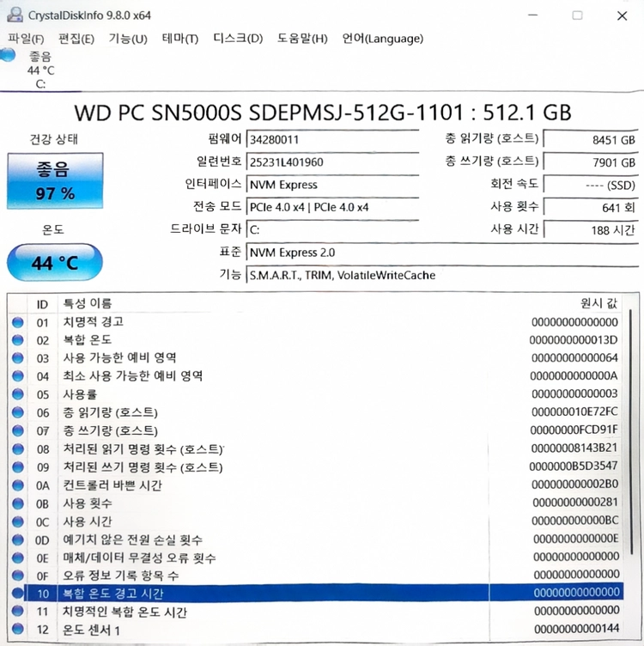Click the 44 °C temperature button
Viewport: 644px width, 646px height.
pyautogui.click(x=55, y=263)
